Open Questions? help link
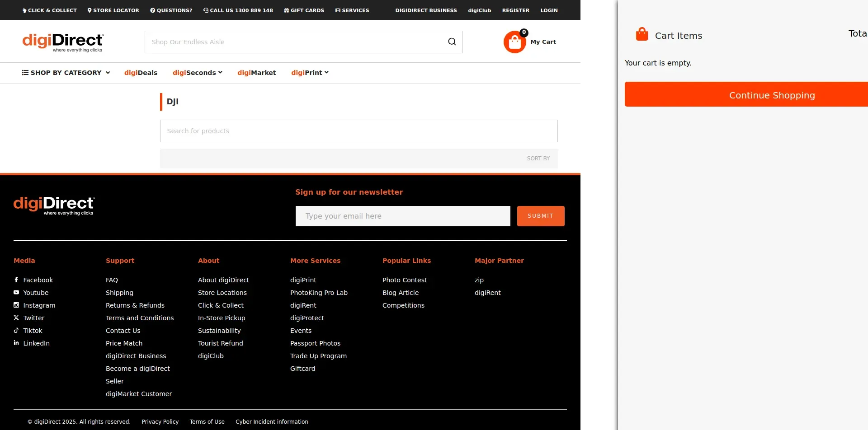The width and height of the screenshot is (868, 430). [171, 10]
